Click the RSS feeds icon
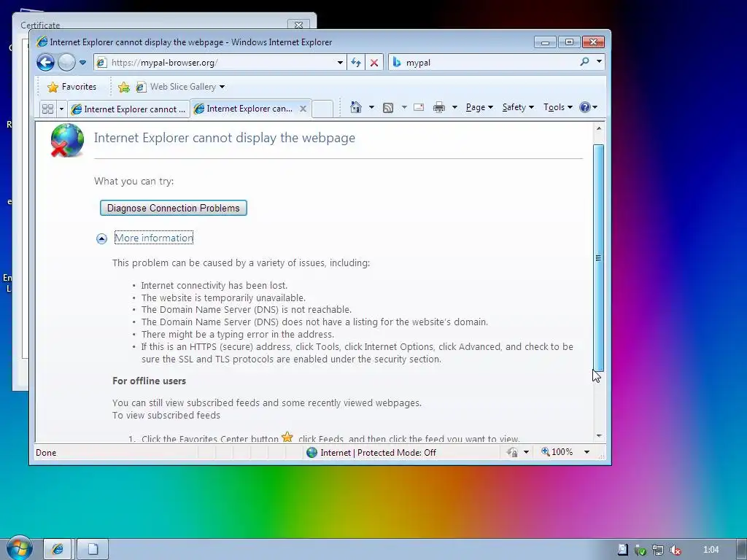Viewport: 747px width, 560px height. tap(388, 108)
